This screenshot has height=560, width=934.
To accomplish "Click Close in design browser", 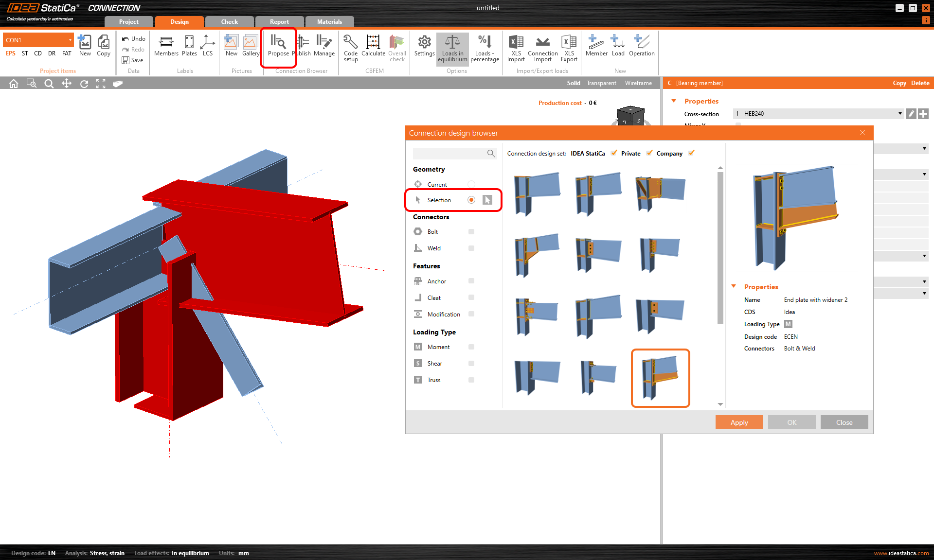I will [x=844, y=422].
